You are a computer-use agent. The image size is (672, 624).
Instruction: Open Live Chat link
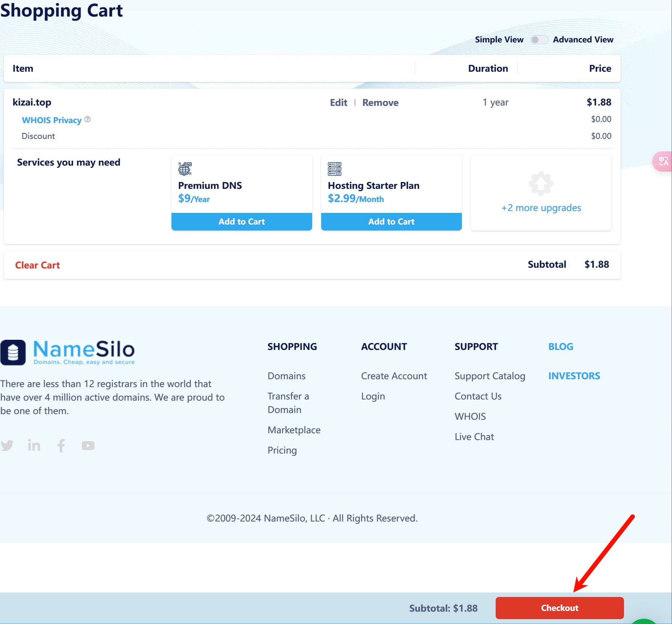(x=474, y=437)
